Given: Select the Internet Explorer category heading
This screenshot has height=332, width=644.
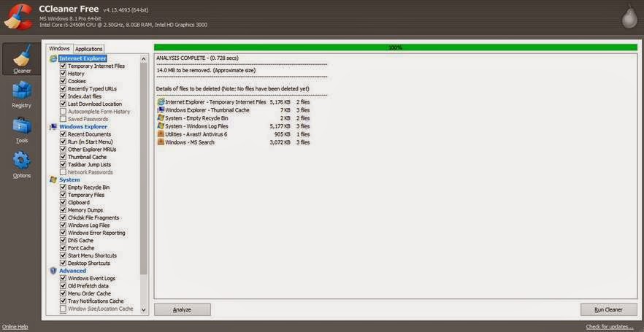Looking at the screenshot, I should [83, 58].
